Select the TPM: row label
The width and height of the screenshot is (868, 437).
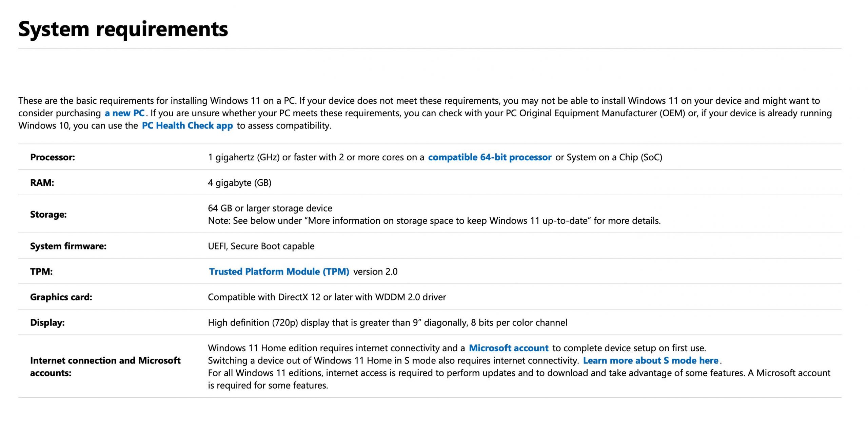pos(41,272)
